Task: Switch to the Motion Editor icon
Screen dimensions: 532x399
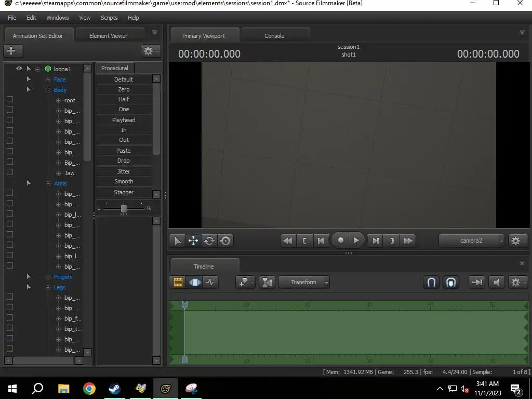Action: pos(194,282)
